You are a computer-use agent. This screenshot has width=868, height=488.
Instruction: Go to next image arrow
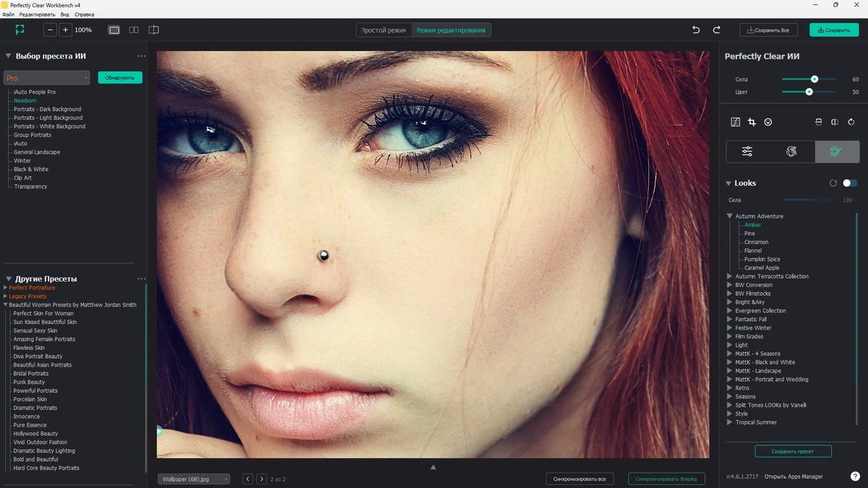(262, 479)
